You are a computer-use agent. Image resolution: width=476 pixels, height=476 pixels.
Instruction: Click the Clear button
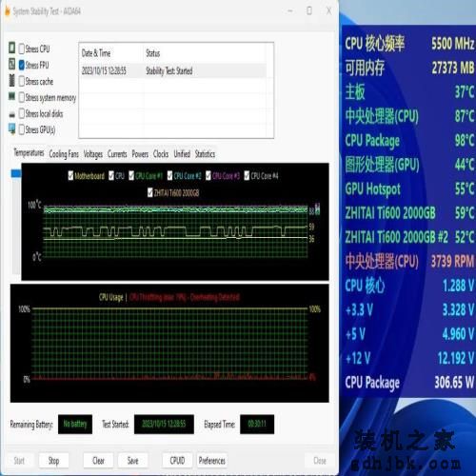click(x=98, y=461)
